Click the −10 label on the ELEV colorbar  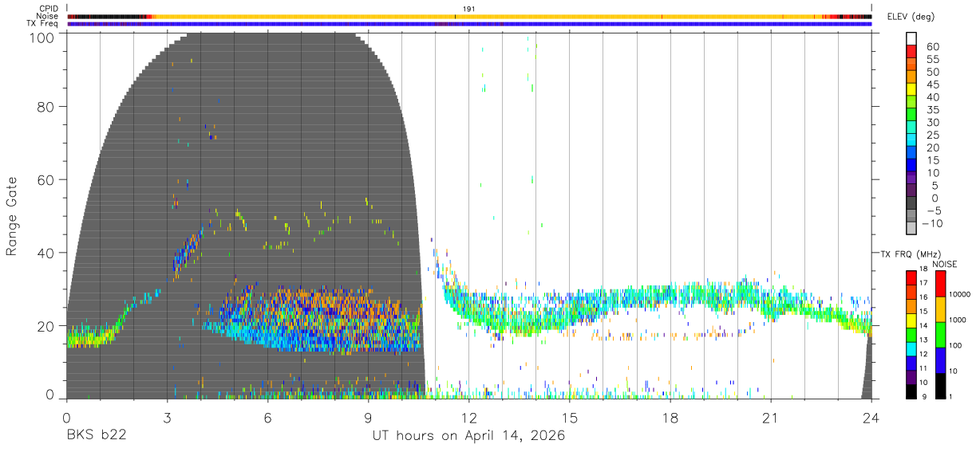tap(934, 223)
